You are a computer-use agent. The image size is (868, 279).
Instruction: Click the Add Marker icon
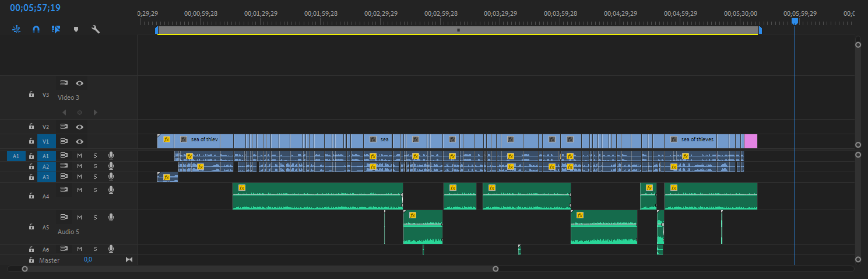pyautogui.click(x=75, y=29)
